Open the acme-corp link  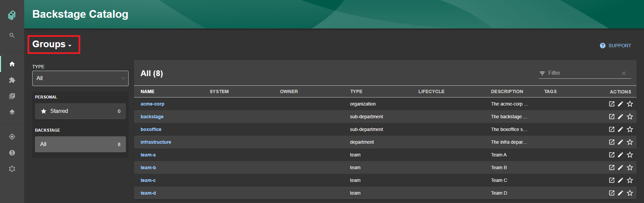[152, 104]
